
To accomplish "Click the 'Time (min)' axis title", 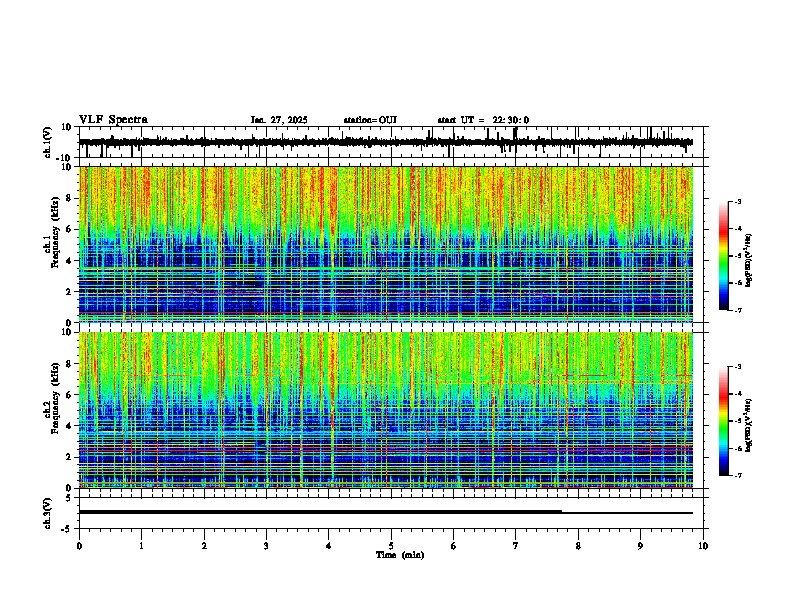I will pyautogui.click(x=400, y=555).
